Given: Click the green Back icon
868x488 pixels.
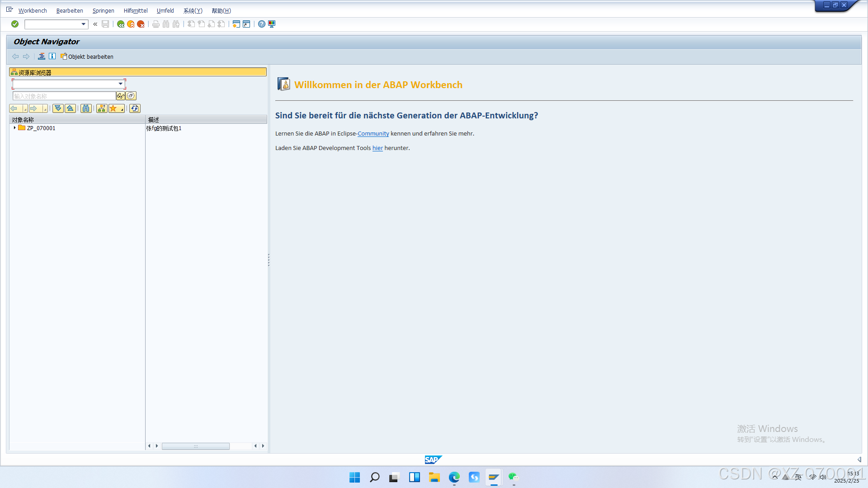Looking at the screenshot, I should tap(121, 24).
